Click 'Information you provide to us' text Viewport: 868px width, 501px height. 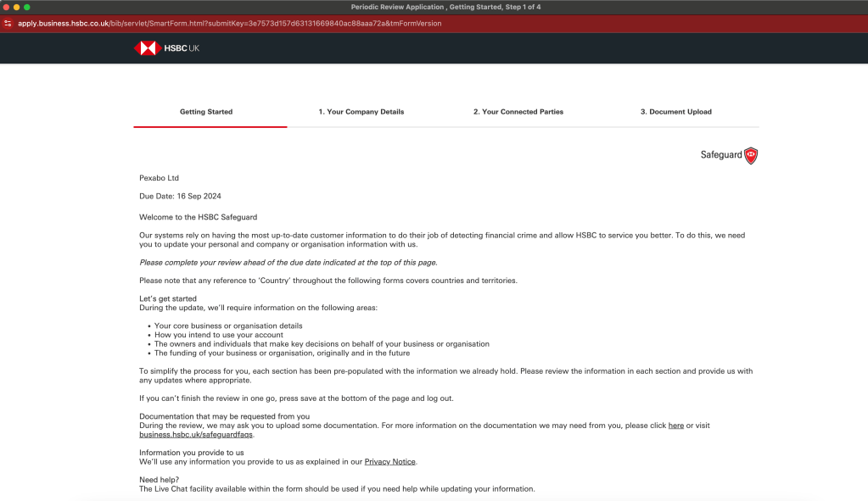point(192,453)
